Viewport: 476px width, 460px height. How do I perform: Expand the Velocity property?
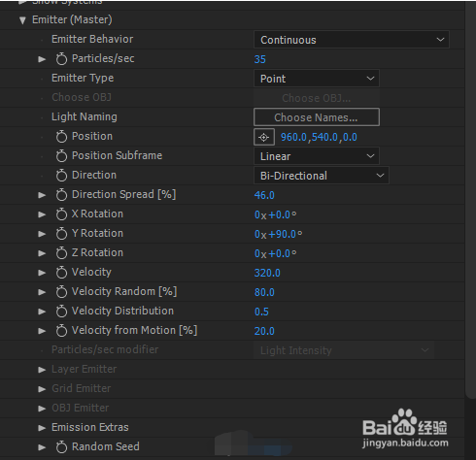coord(42,273)
